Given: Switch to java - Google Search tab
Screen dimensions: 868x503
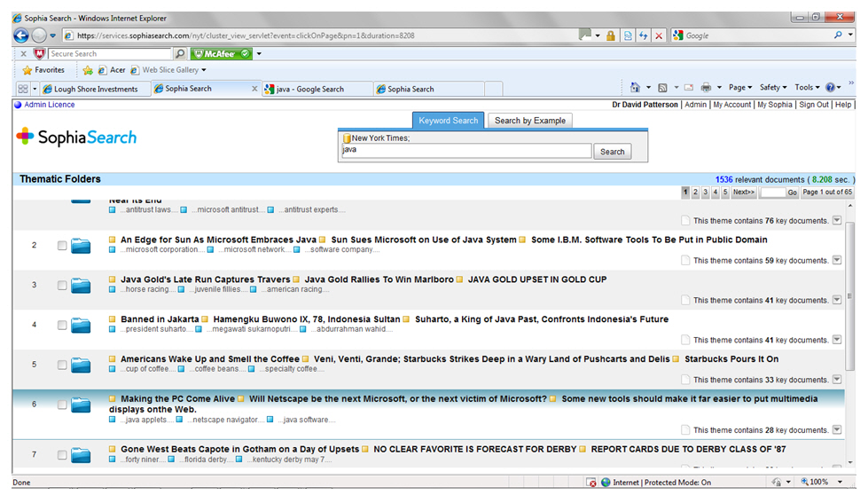Looking at the screenshot, I should click(317, 89).
